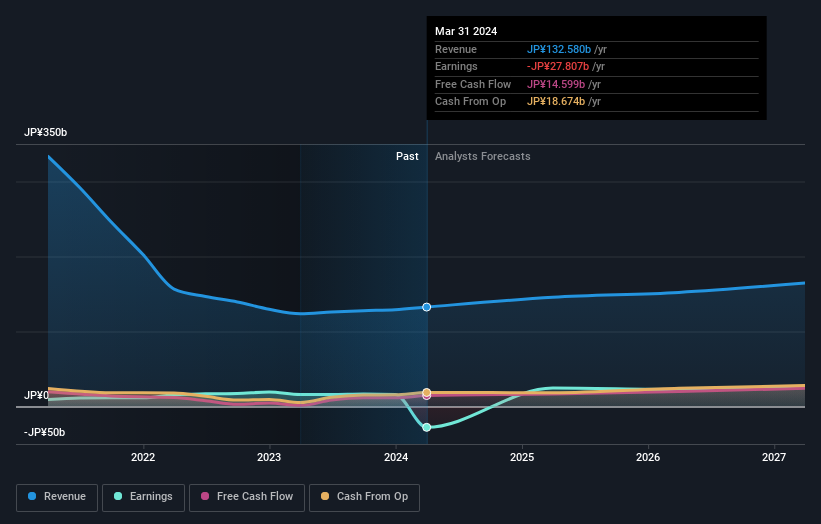This screenshot has width=821, height=524.
Task: Click the Analysts Forecasts label
Action: 482,156
